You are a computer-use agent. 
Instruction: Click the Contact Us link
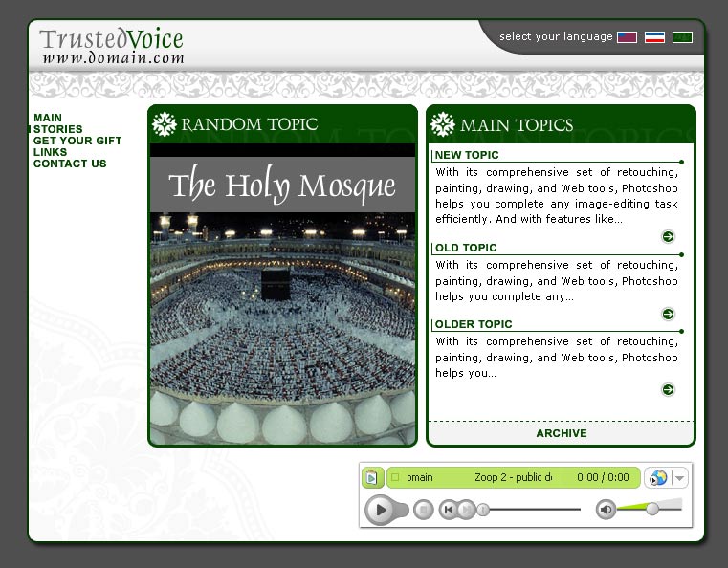coord(70,164)
